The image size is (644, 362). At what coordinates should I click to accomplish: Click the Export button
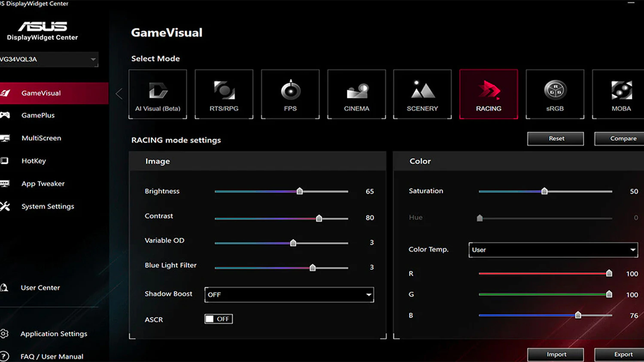[620, 355]
